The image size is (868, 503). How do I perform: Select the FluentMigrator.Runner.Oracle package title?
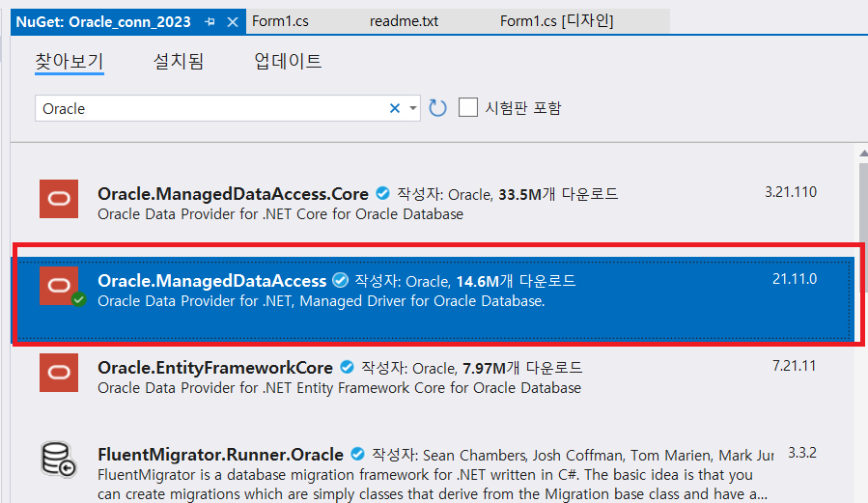click(220, 455)
